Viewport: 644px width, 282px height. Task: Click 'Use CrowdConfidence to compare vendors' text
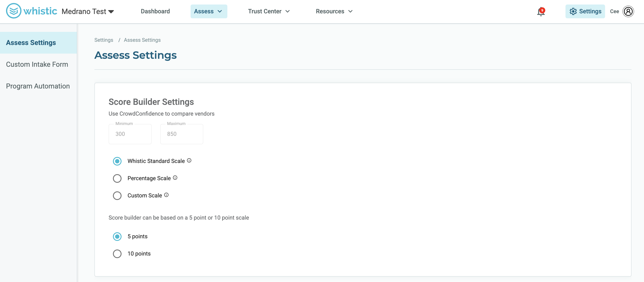click(x=162, y=114)
